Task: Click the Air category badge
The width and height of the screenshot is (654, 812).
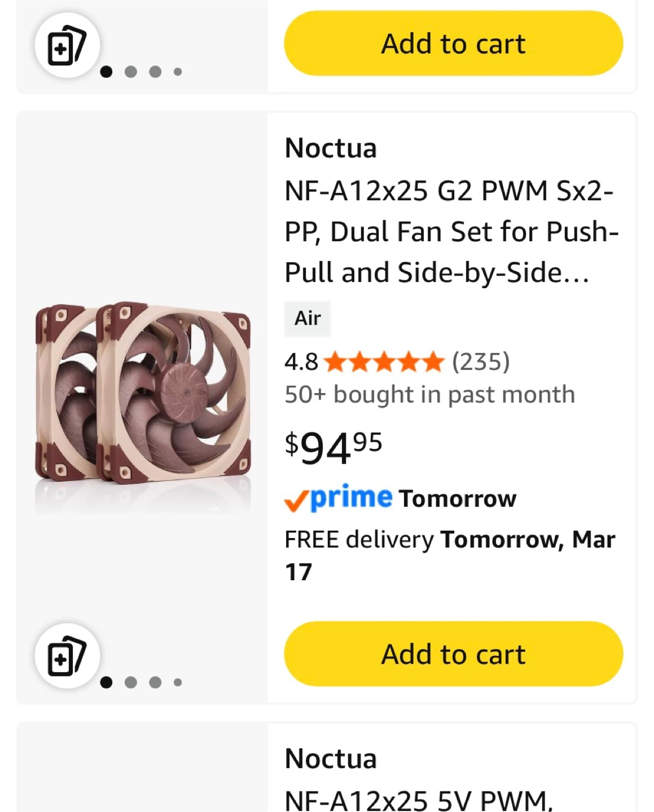Action: [x=308, y=319]
